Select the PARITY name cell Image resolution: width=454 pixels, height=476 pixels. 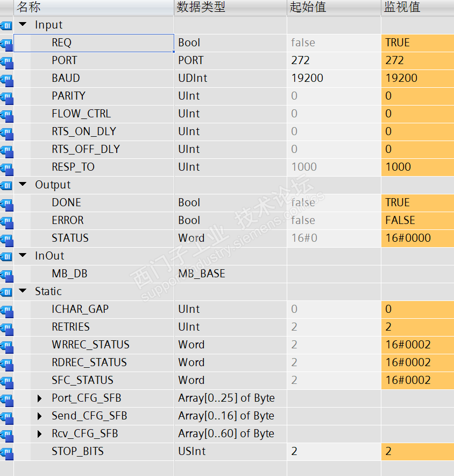click(94, 96)
